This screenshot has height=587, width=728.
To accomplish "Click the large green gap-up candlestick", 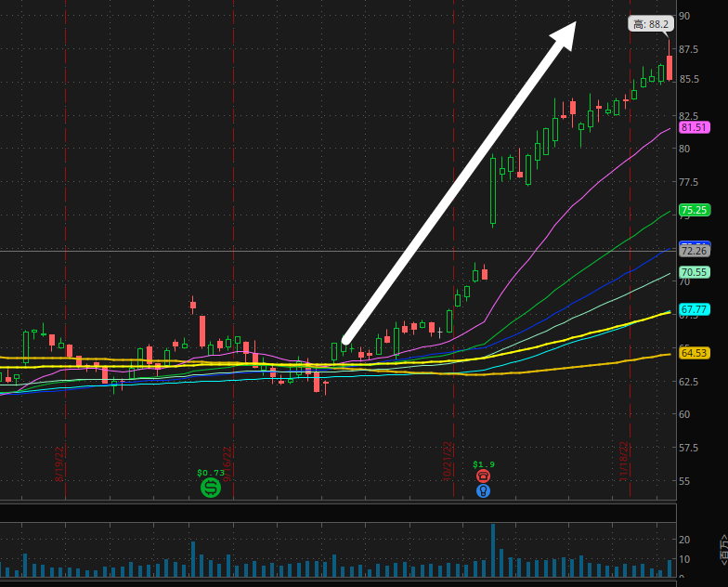I will click(493, 190).
